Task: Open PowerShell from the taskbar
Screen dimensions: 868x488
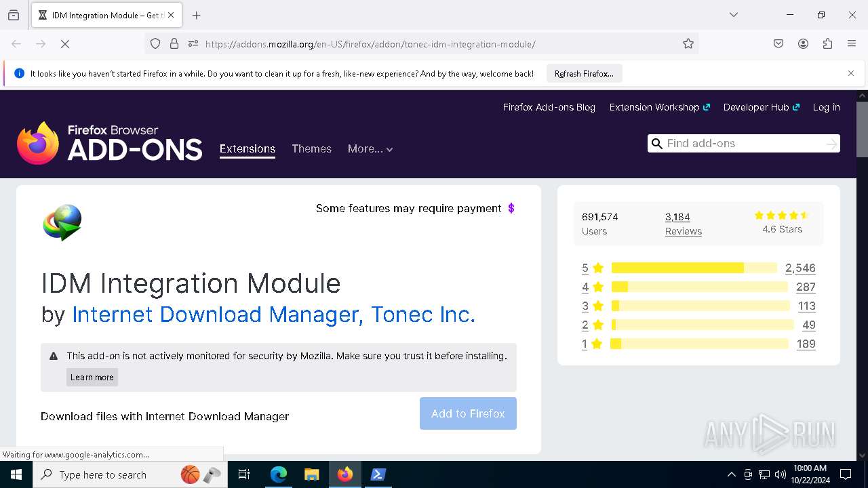Action: tap(378, 474)
